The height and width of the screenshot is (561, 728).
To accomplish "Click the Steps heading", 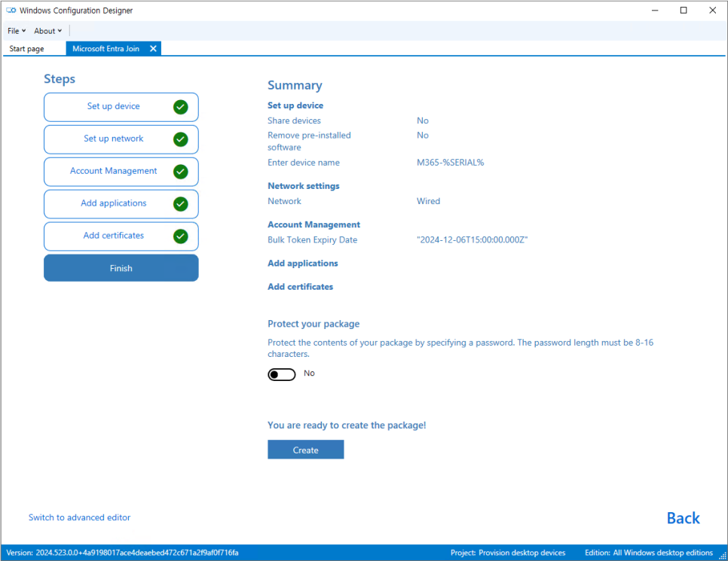I will pyautogui.click(x=60, y=79).
